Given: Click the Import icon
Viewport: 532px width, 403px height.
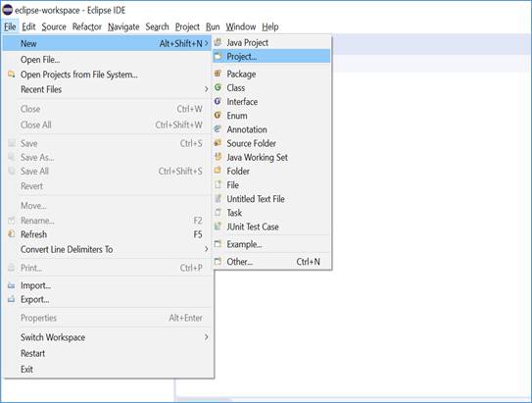Looking at the screenshot, I should [x=12, y=285].
